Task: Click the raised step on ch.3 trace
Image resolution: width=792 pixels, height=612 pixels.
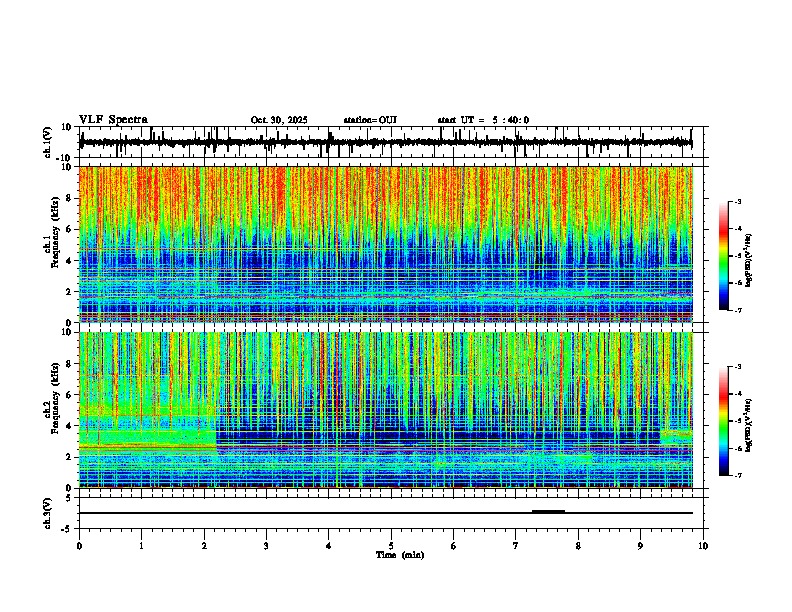Action: (548, 511)
